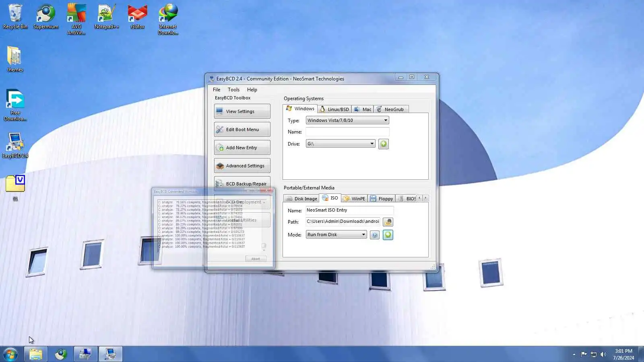This screenshot has width=644, height=362.
Task: Open the Type dropdown for the operating system
Action: click(347, 120)
